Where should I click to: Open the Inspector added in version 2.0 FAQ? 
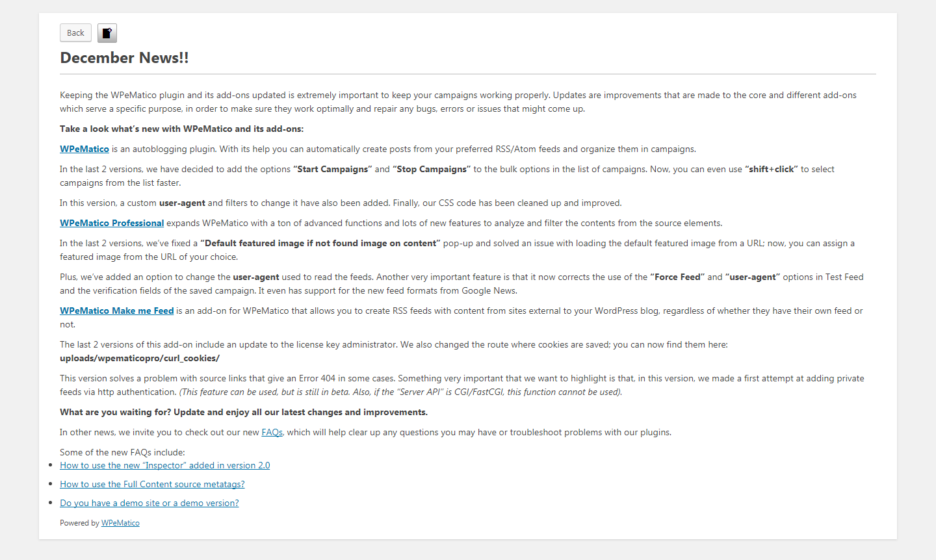(165, 465)
